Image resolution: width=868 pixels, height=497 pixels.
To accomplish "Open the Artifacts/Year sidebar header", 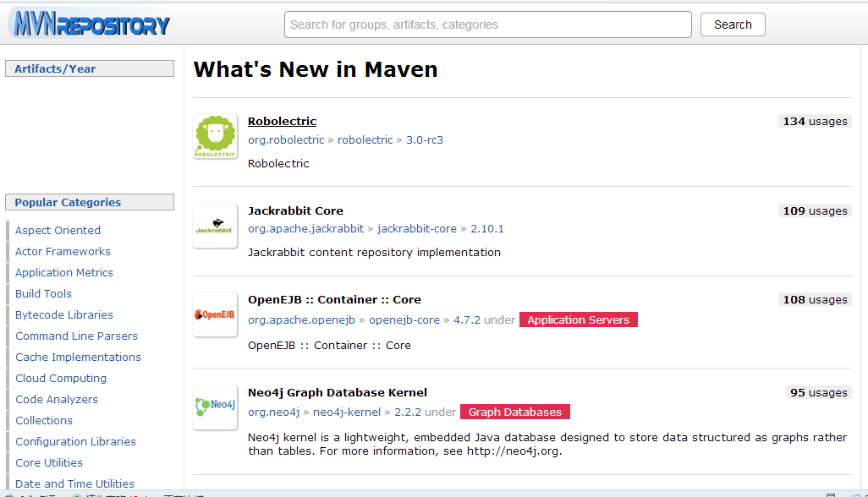I will point(90,68).
